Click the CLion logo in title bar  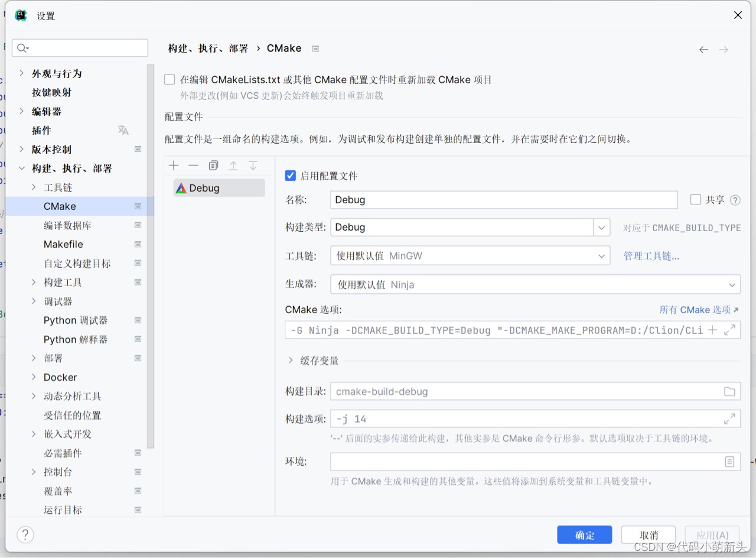21,15
